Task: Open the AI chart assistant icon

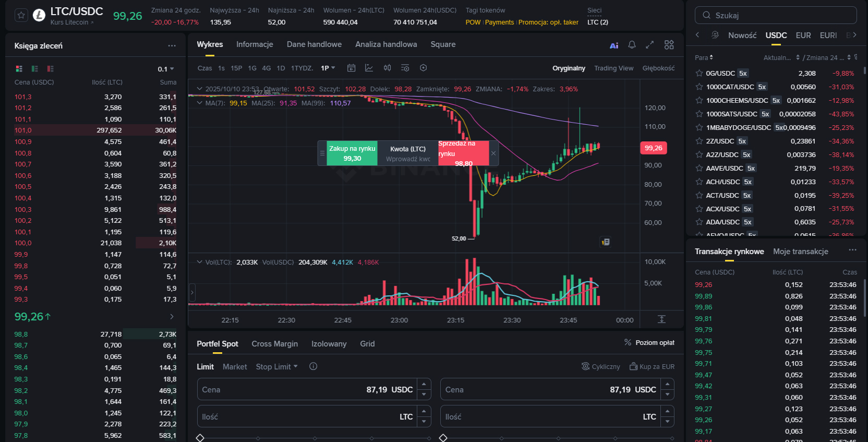Action: (x=614, y=45)
